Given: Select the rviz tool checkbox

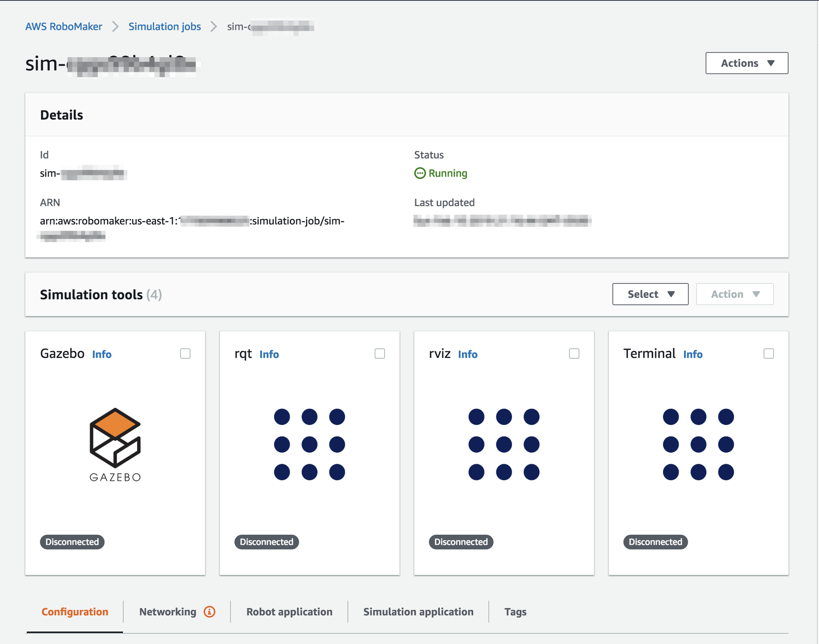Looking at the screenshot, I should (x=574, y=353).
